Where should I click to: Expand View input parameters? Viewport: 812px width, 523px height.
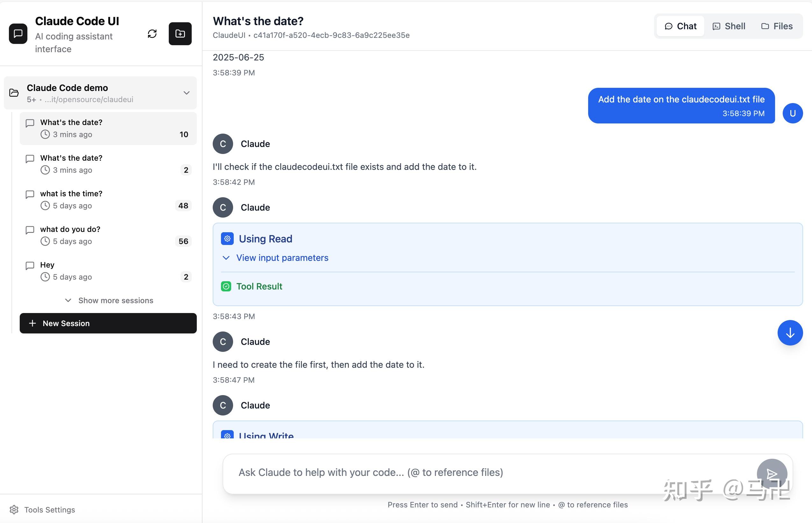coord(282,258)
